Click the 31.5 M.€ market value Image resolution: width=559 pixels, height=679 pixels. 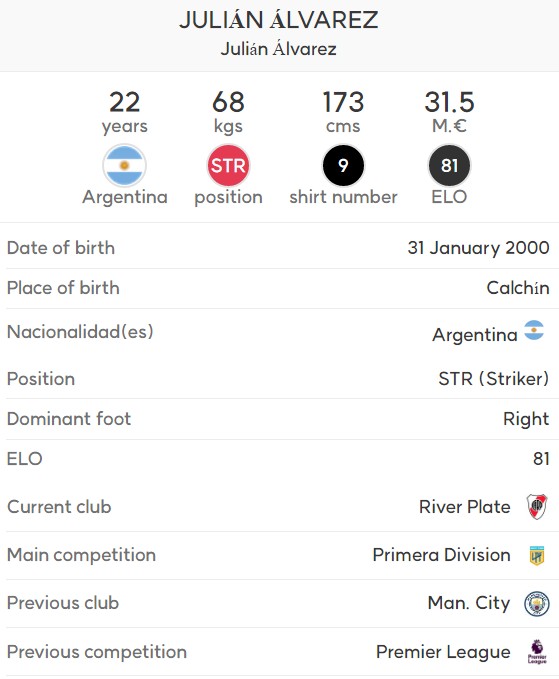tap(449, 112)
